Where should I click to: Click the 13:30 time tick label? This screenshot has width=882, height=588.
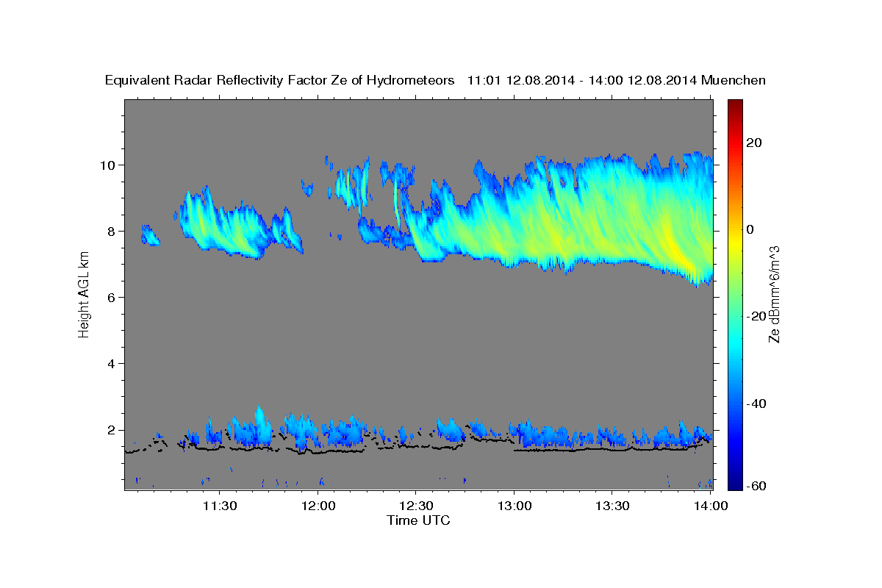pyautogui.click(x=612, y=506)
